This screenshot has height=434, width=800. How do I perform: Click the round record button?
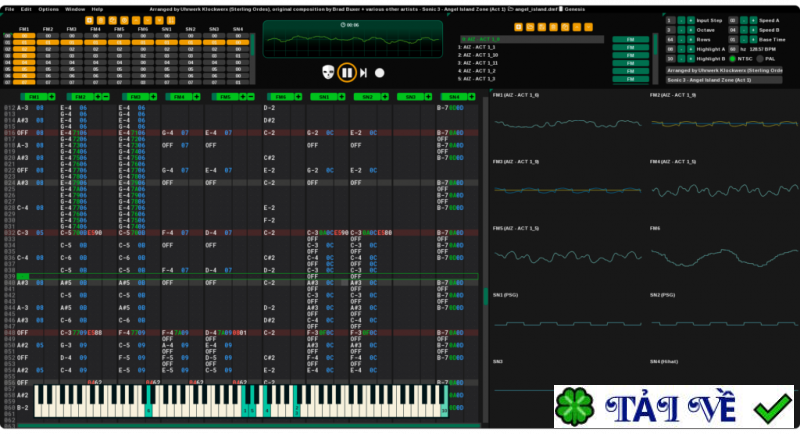point(379,72)
